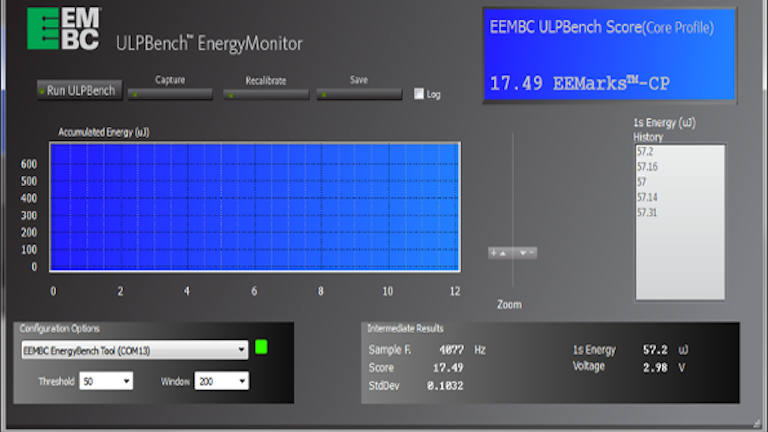The height and width of the screenshot is (432, 768).
Task: Click the Accumulated Energy graph area
Action: click(x=255, y=207)
